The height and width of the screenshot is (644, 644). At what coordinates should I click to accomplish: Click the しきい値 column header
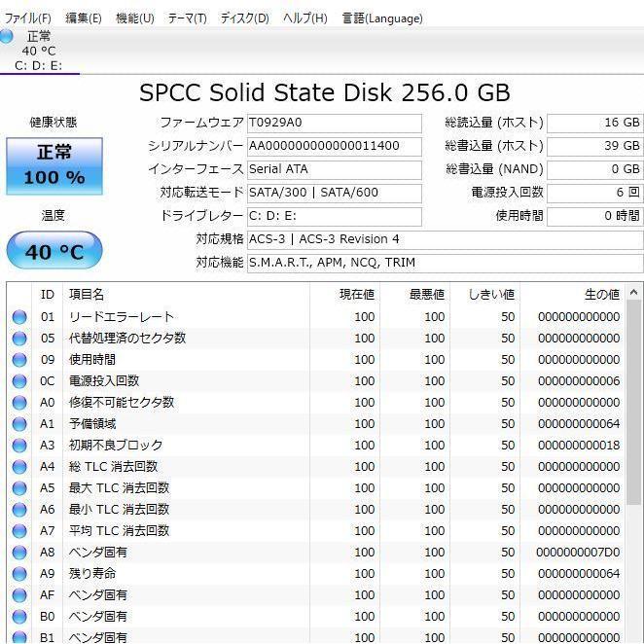pos(491,295)
